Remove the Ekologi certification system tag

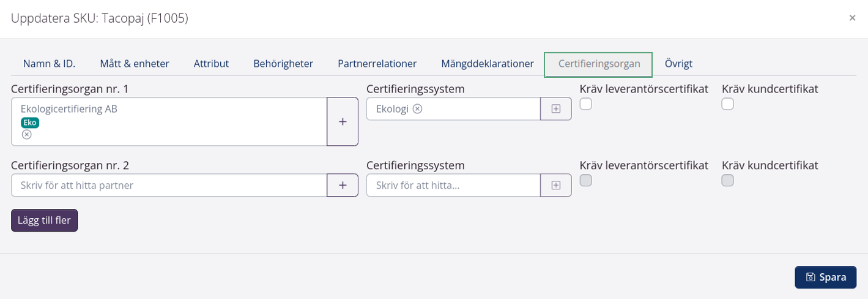[417, 109]
